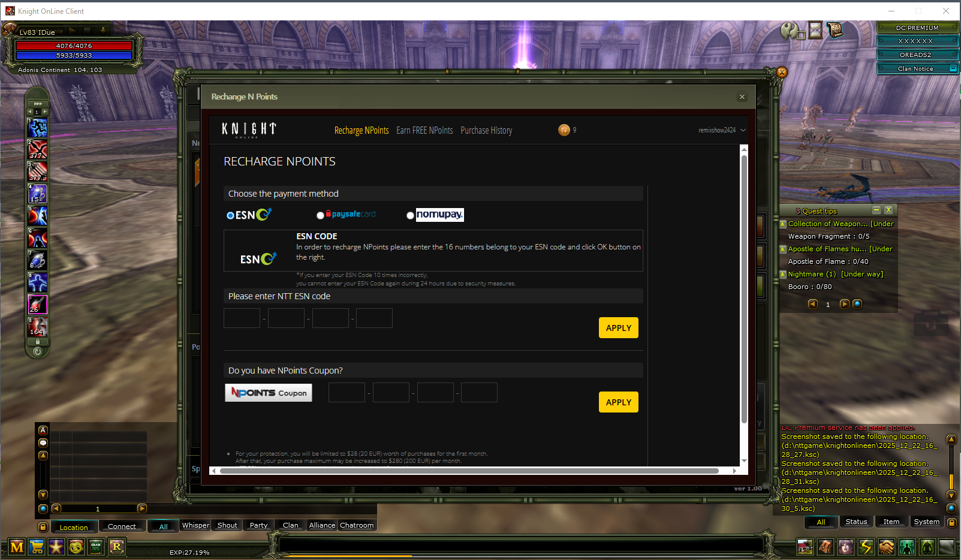Select the nomupay payment method
Image resolution: width=961 pixels, height=560 pixels.
tap(410, 215)
